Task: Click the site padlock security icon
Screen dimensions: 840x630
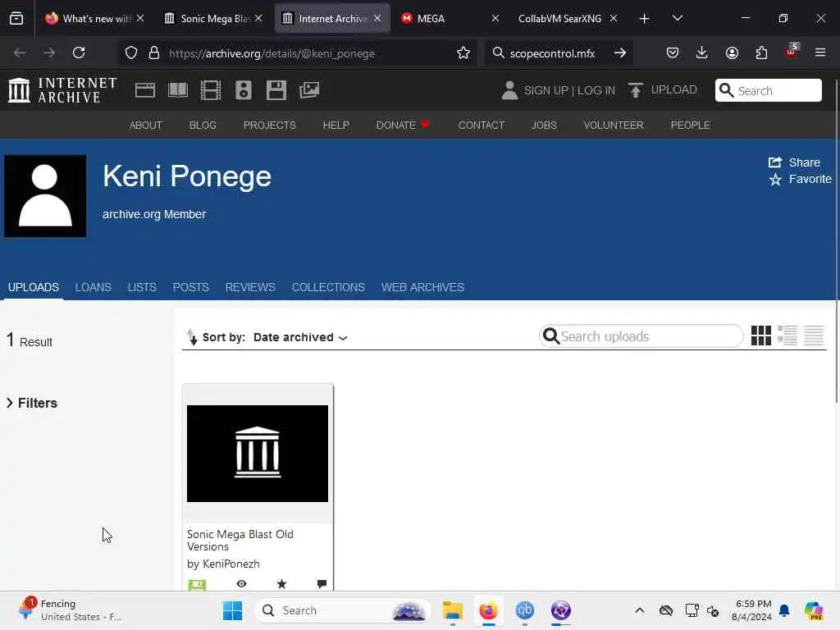Action: click(154, 52)
